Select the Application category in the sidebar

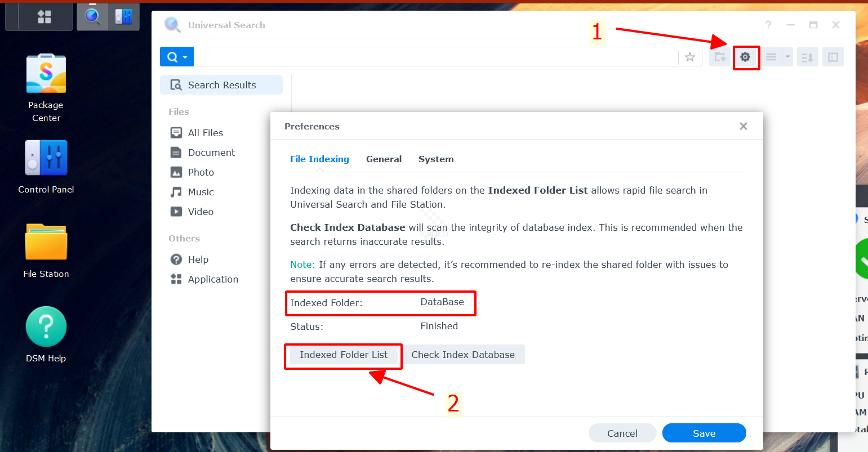[212, 279]
